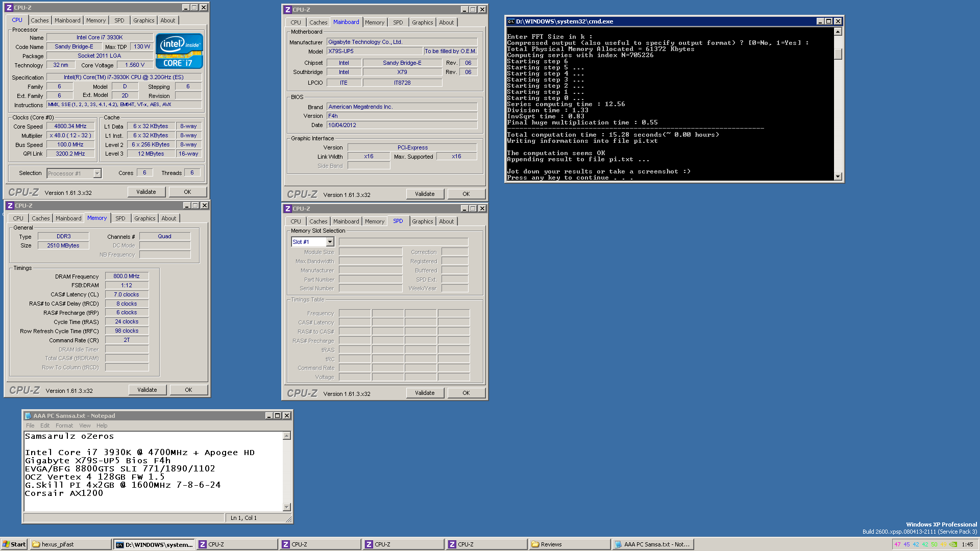Open View menu in Notepad
The image size is (980, 551).
85,425
